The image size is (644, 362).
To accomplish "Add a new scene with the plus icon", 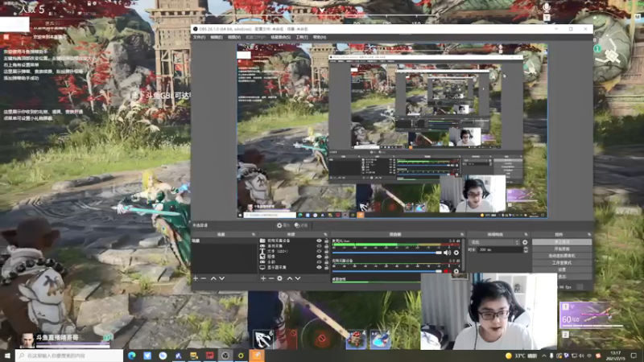I will tap(196, 278).
